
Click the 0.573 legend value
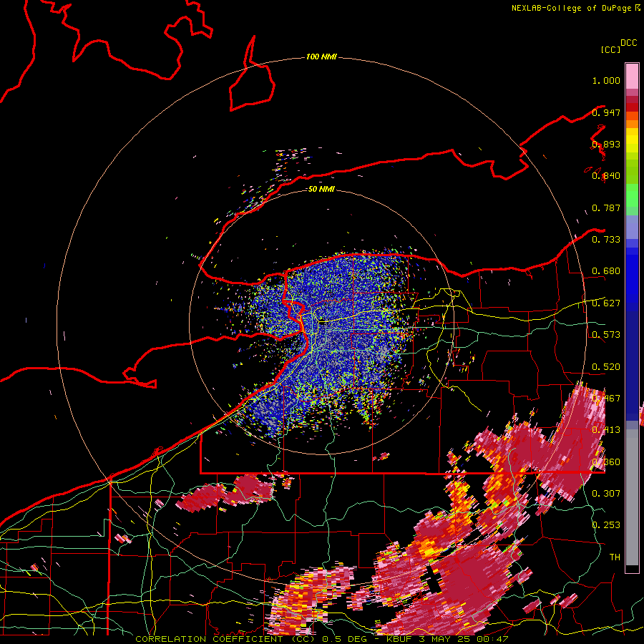(x=606, y=335)
